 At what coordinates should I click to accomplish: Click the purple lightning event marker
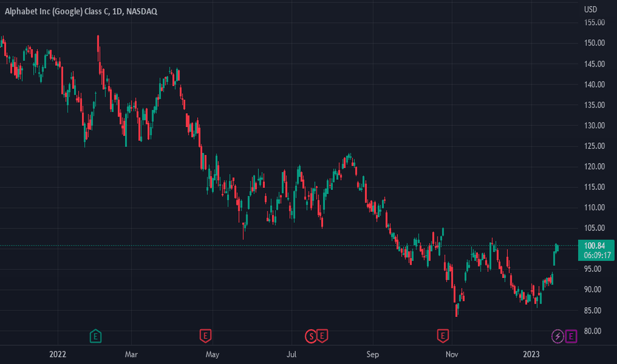pos(557,336)
